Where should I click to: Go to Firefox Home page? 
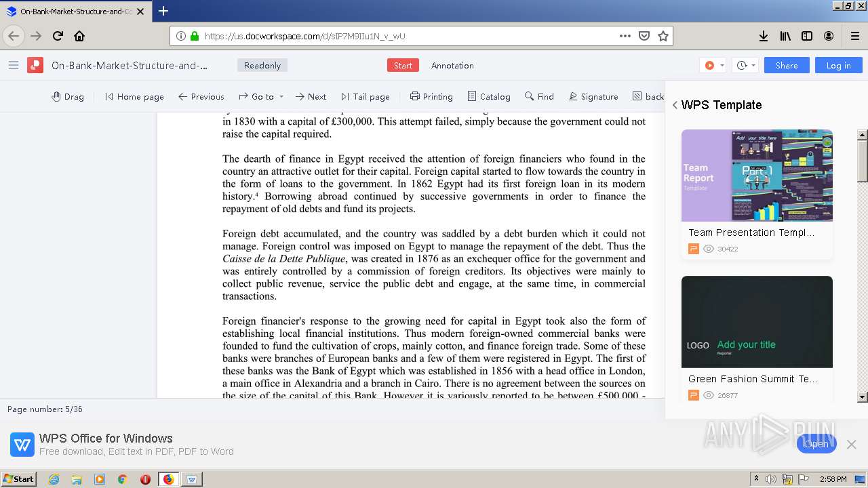[79, 36]
